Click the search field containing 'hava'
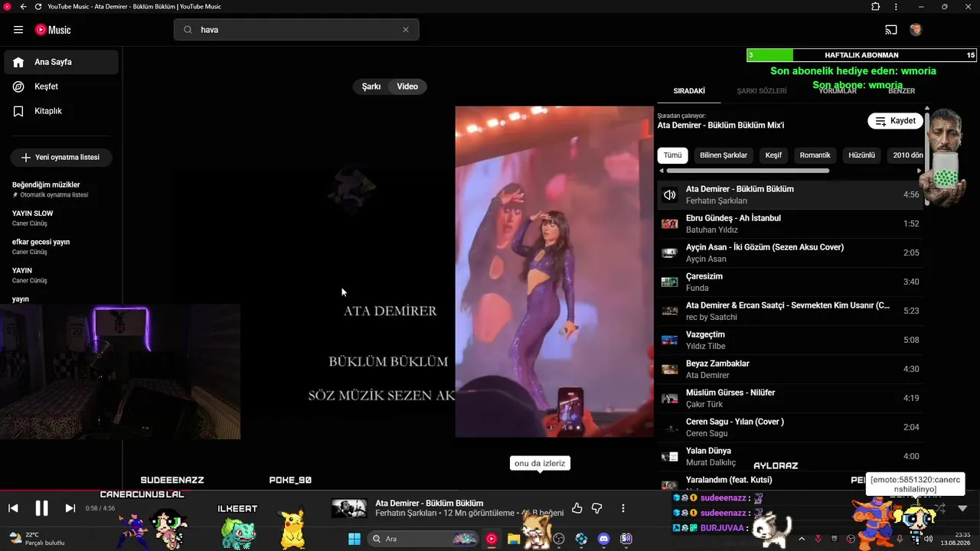This screenshot has width=980, height=551. [296, 30]
